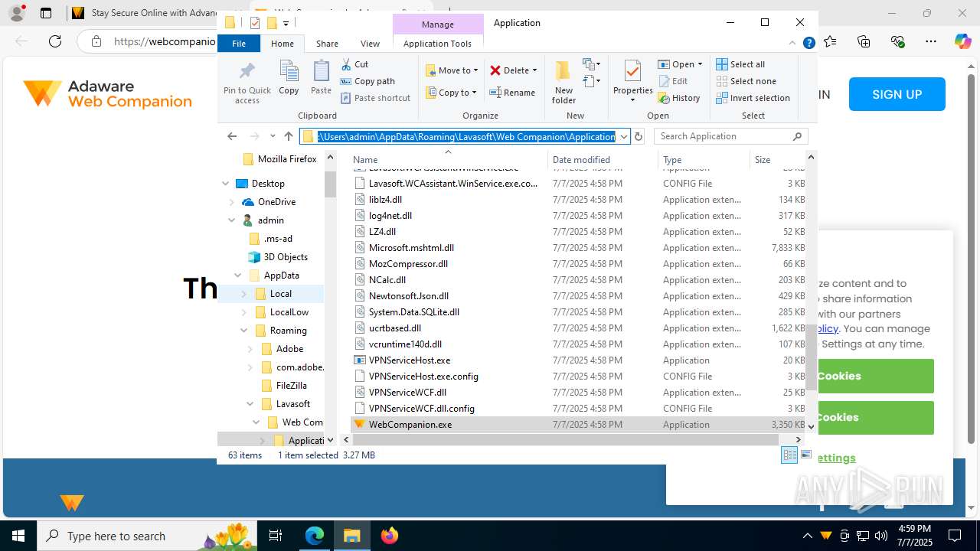980x551 pixels.
Task: Go up one folder level arrow
Action: click(x=289, y=136)
